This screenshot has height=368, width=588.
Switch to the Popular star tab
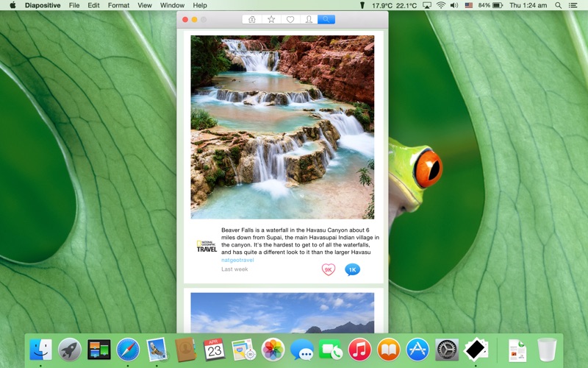pos(271,20)
